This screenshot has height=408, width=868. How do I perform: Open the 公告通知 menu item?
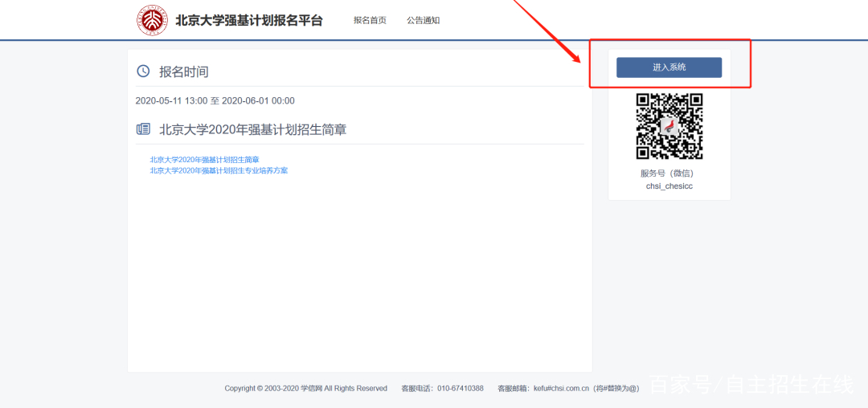pyautogui.click(x=423, y=20)
